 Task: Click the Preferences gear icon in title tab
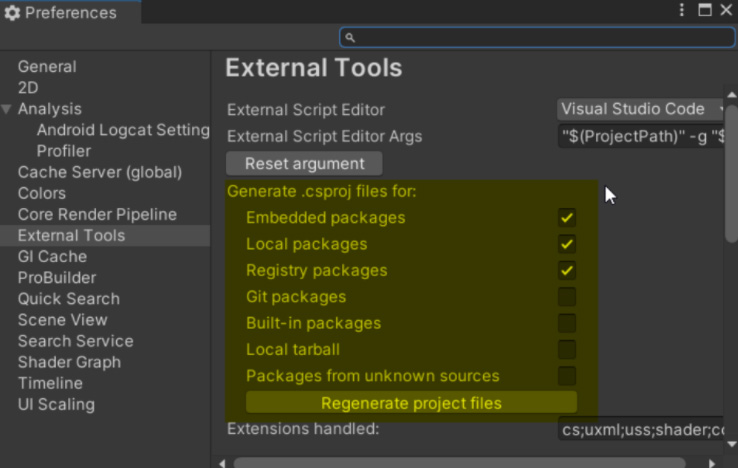tap(12, 13)
